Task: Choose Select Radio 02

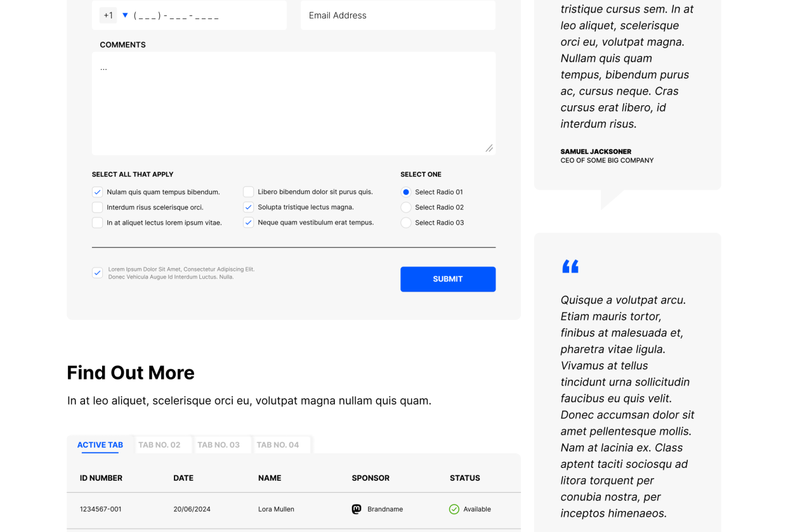Action: [x=406, y=207]
